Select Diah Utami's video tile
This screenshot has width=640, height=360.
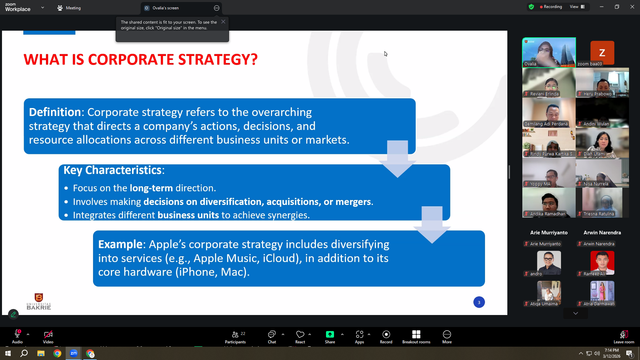click(x=602, y=143)
